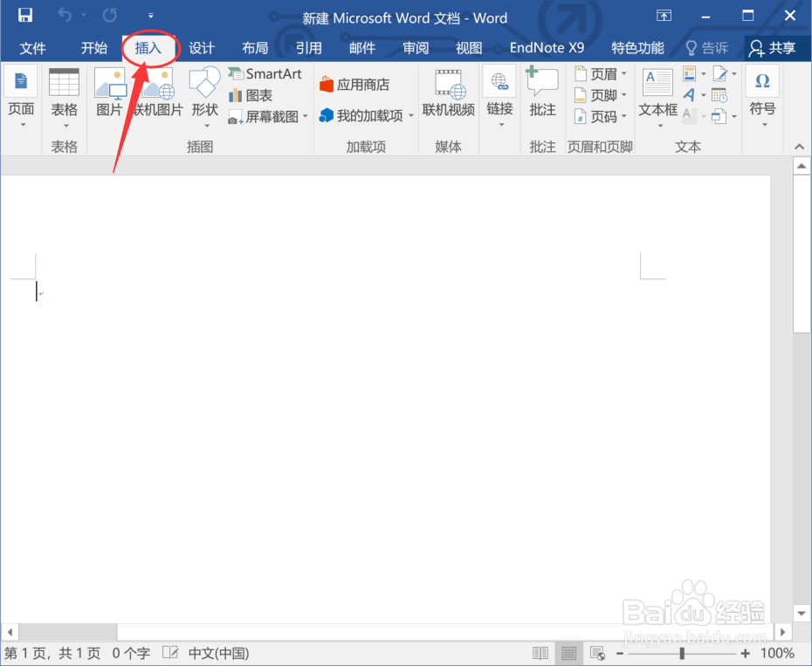Click the Redo/Repeat icon
812x666 pixels.
click(x=110, y=16)
